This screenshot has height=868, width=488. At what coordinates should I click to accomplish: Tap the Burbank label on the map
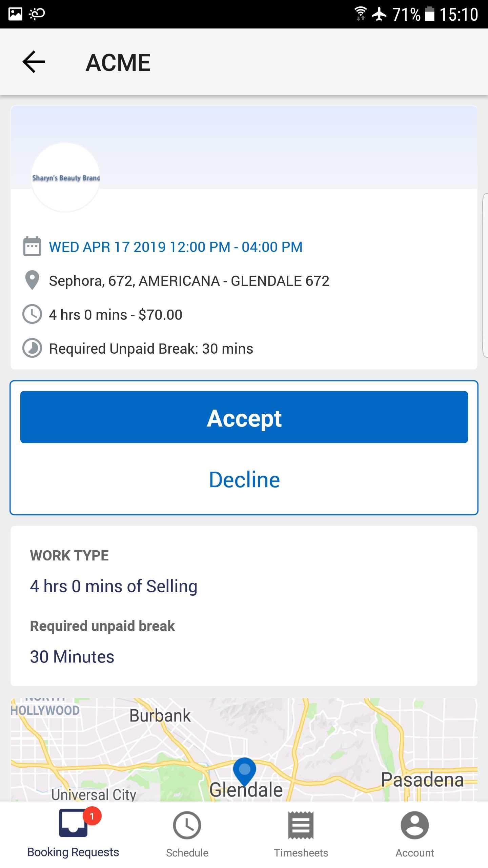tap(160, 716)
